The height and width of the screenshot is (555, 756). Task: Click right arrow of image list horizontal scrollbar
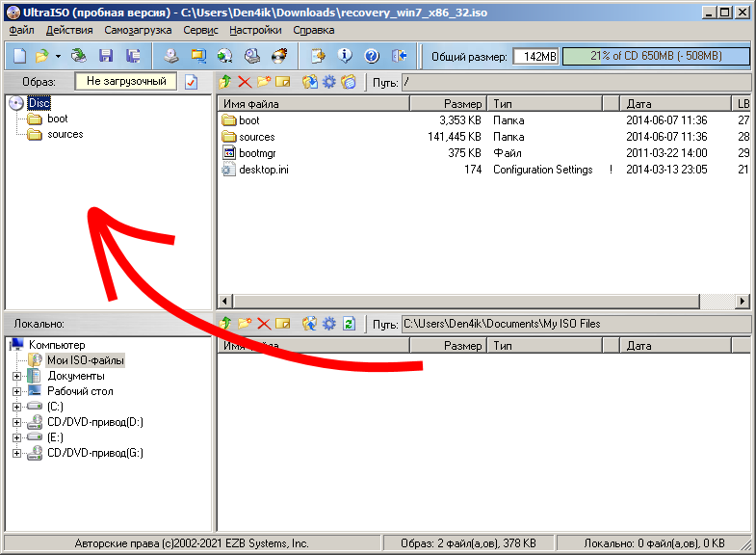(743, 302)
